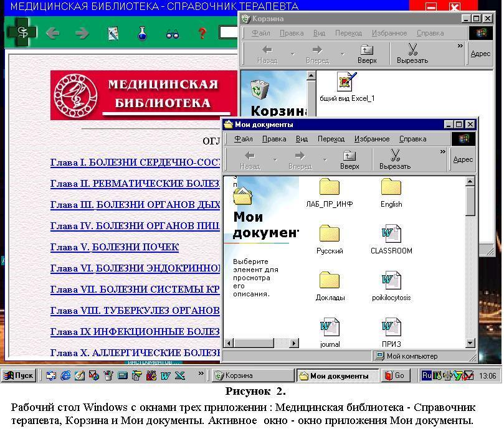Open the notes page icon in Medical Library
The image size is (504, 429).
[x=113, y=33]
